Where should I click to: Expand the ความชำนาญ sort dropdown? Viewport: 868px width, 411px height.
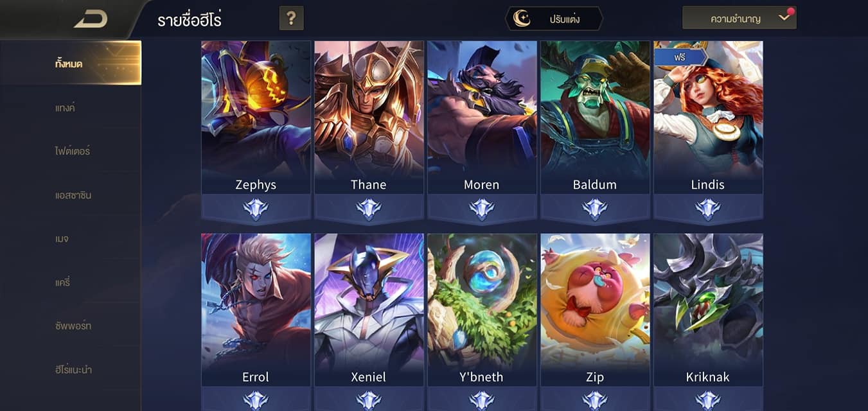[739, 18]
